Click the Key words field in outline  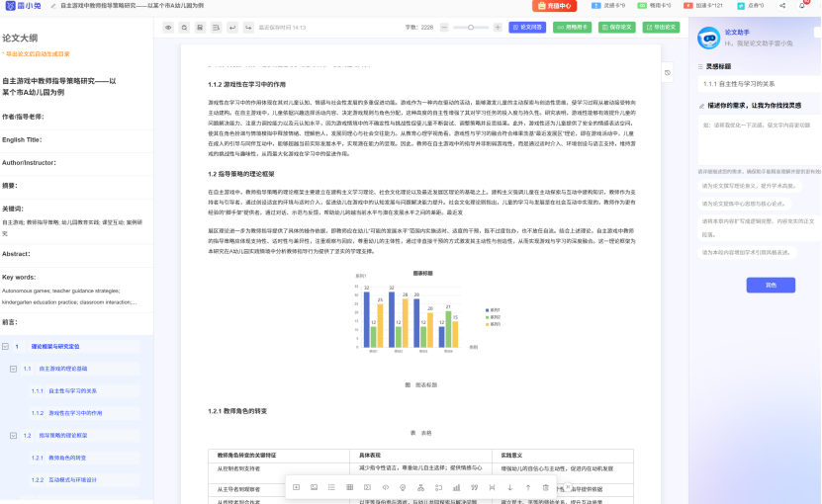[x=76, y=291]
